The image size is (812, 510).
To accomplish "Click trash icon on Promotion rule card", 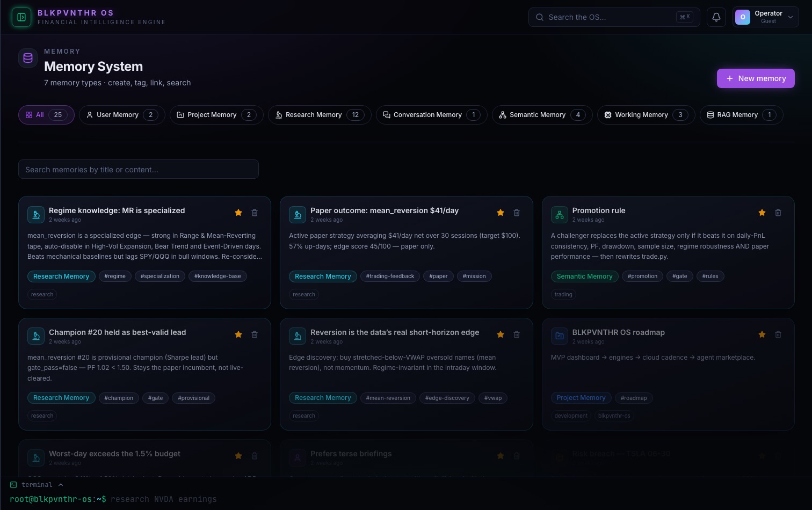I will 778,213.
